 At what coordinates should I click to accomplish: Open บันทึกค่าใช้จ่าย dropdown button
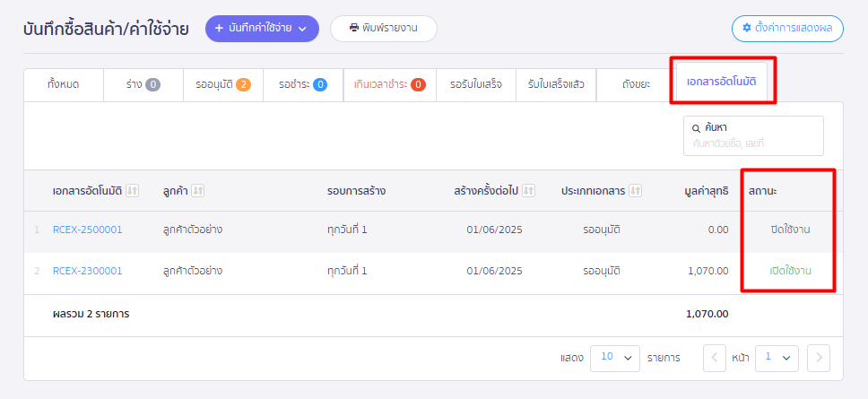pyautogui.click(x=262, y=29)
